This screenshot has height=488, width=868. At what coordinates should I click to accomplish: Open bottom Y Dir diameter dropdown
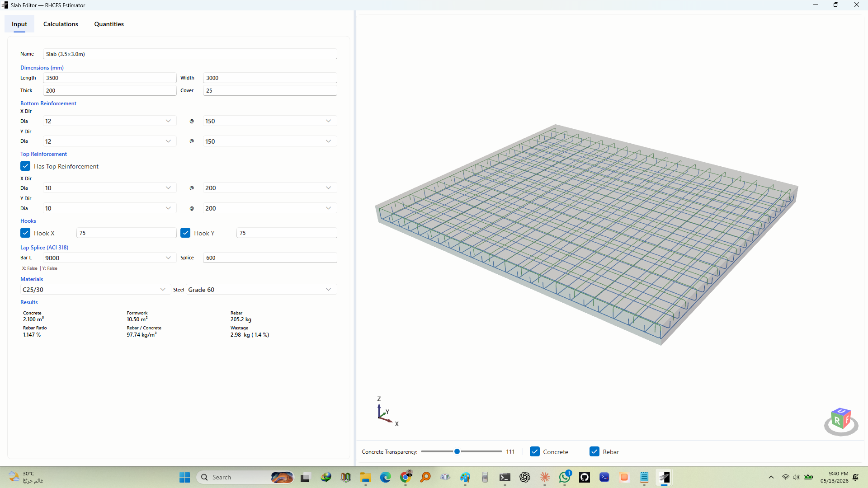pyautogui.click(x=109, y=141)
